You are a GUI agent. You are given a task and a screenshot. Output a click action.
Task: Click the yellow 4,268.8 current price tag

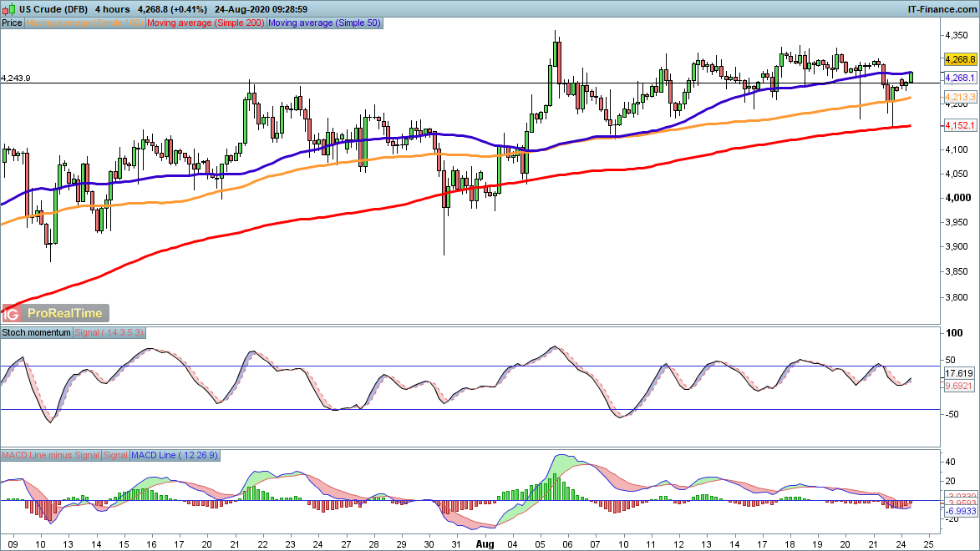click(960, 60)
